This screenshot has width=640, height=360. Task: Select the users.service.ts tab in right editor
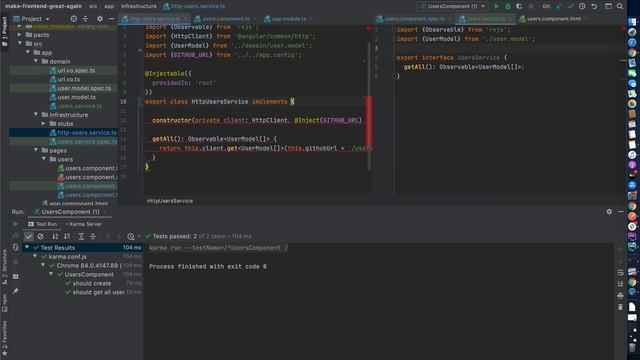click(x=485, y=19)
